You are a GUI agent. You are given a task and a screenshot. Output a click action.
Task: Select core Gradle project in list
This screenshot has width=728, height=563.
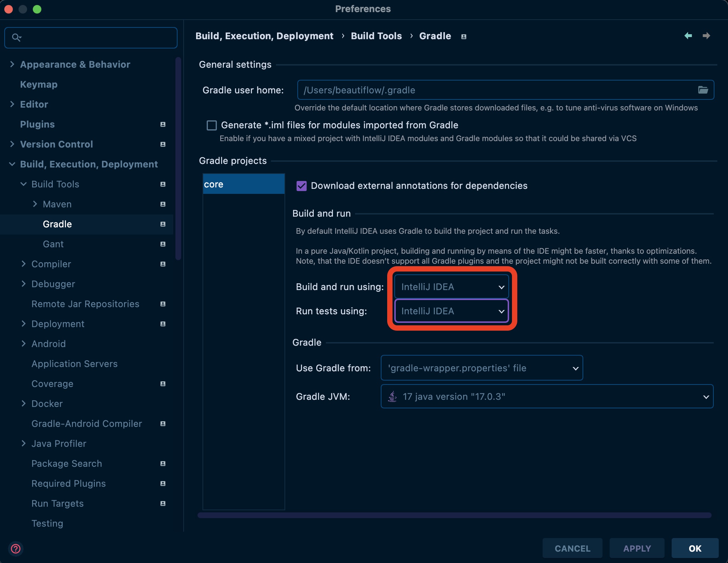point(244,184)
